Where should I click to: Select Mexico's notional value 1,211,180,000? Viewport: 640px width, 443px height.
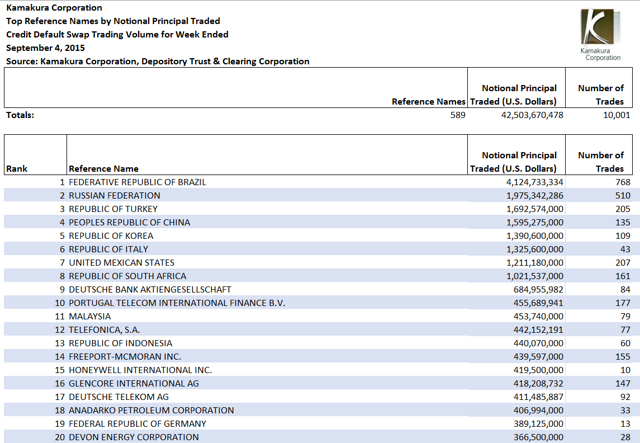(x=535, y=263)
